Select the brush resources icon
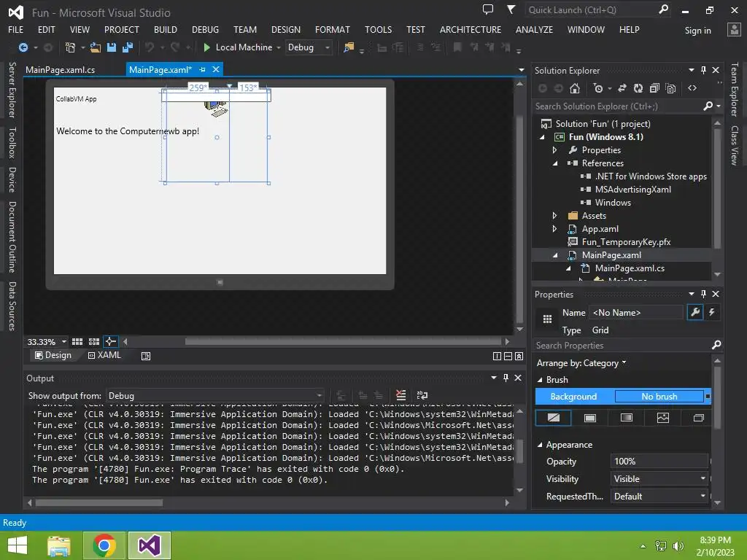 click(698, 418)
